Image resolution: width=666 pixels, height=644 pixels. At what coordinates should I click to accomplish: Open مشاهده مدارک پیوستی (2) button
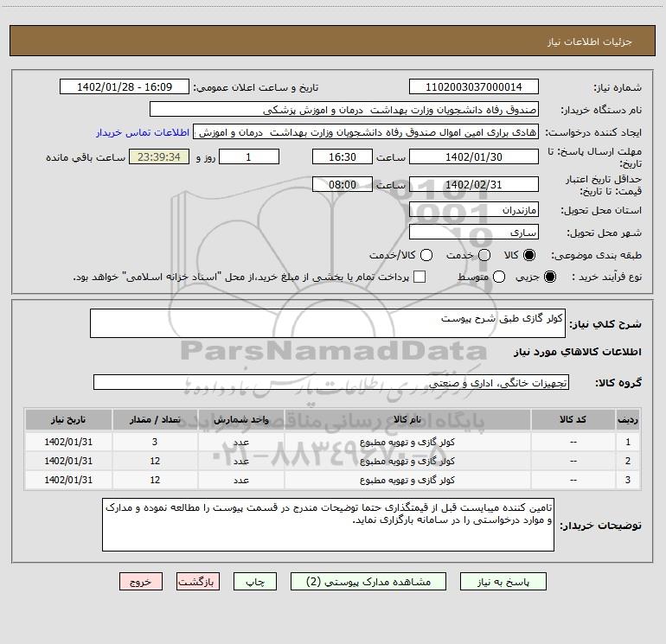(x=368, y=582)
